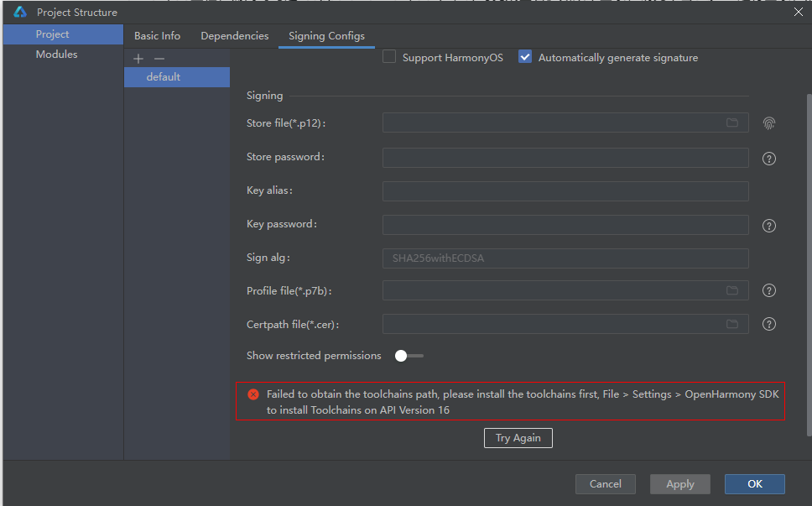Confirm with the OK button
Viewport: 812px width, 506px height.
[x=754, y=484]
